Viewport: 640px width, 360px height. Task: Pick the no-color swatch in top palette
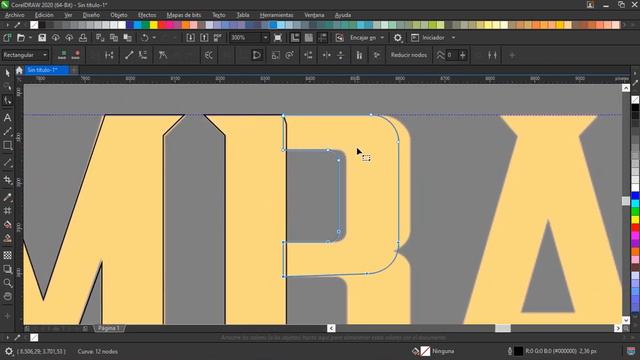34,25
